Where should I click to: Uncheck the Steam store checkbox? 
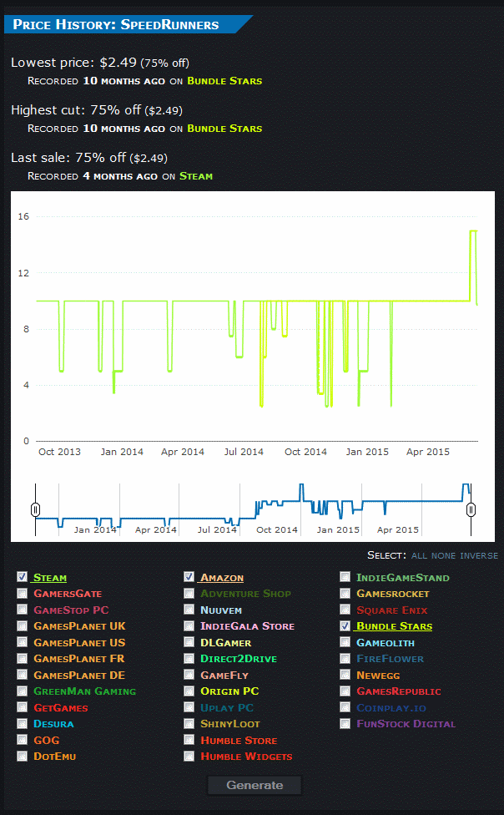[22, 577]
